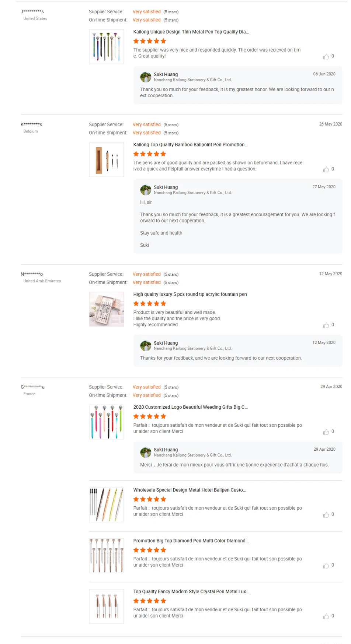View the rose gold crystal pens thumbnail
This screenshot has width=351, height=644.
pyautogui.click(x=107, y=606)
